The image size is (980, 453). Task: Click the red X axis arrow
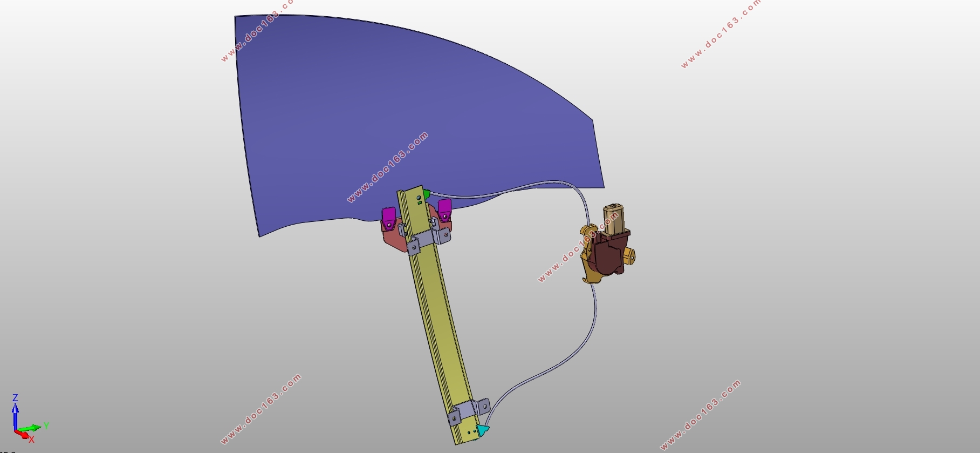[x=24, y=434]
